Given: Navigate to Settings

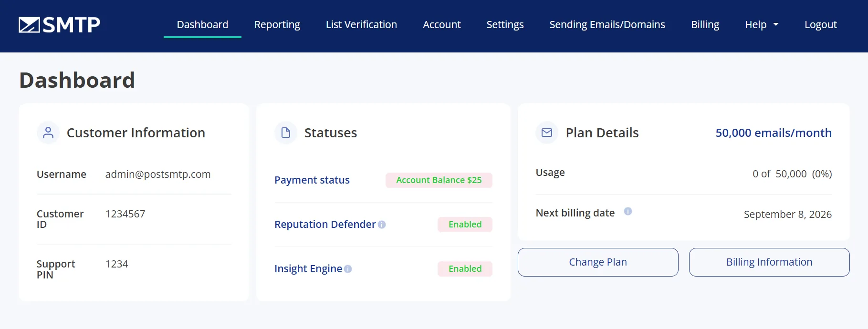Looking at the screenshot, I should [505, 24].
